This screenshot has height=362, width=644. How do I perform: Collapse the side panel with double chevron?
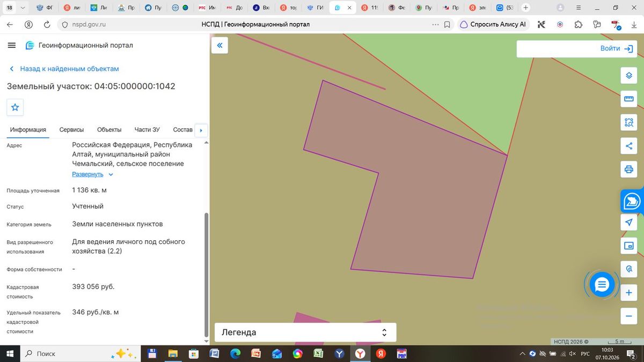(219, 46)
